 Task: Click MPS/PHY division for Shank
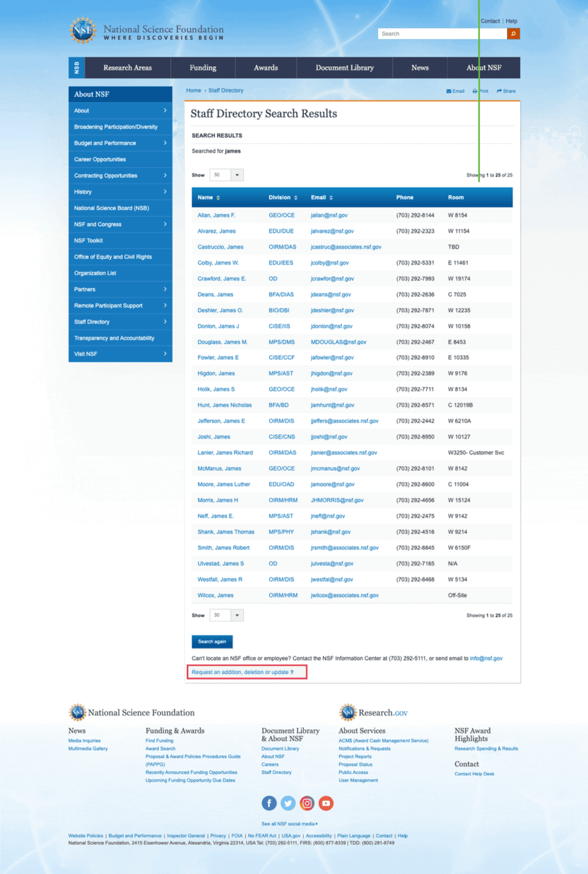click(281, 532)
